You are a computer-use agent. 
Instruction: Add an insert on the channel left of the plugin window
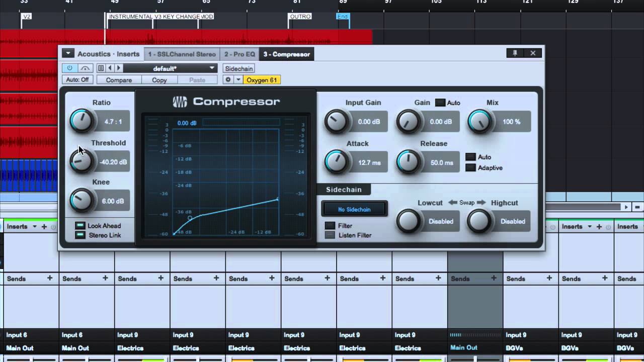(45, 227)
